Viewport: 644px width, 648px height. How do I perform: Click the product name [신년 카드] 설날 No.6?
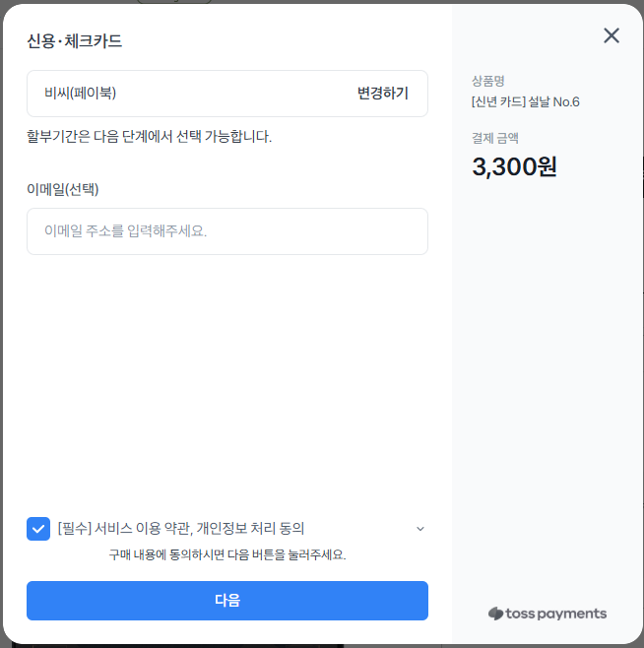[526, 101]
